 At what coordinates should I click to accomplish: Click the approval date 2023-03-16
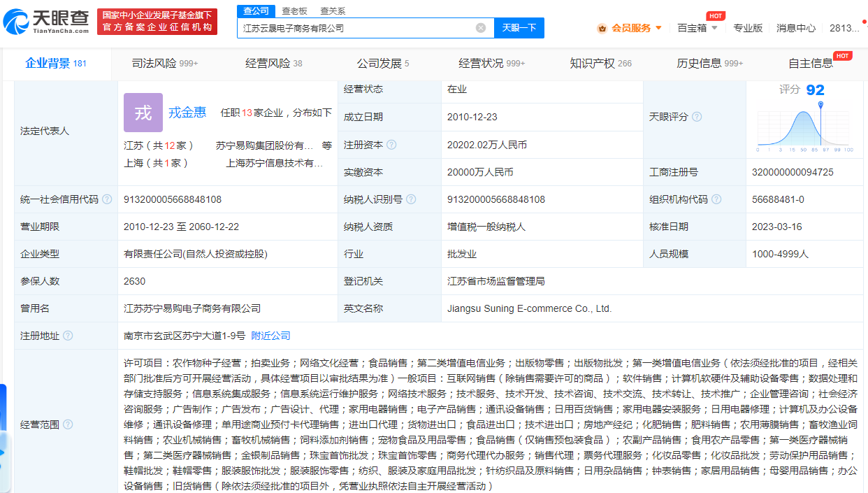777,227
